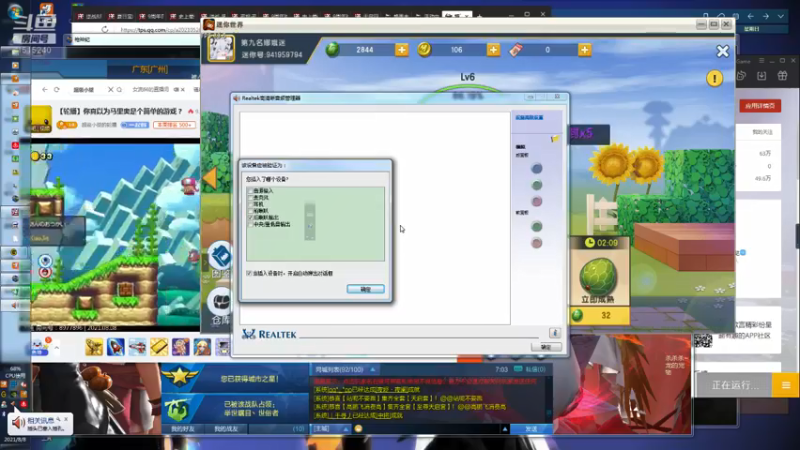This screenshot has height=450, width=800.
Task: Switch to My Teammates tab in chat
Action: click(226, 429)
